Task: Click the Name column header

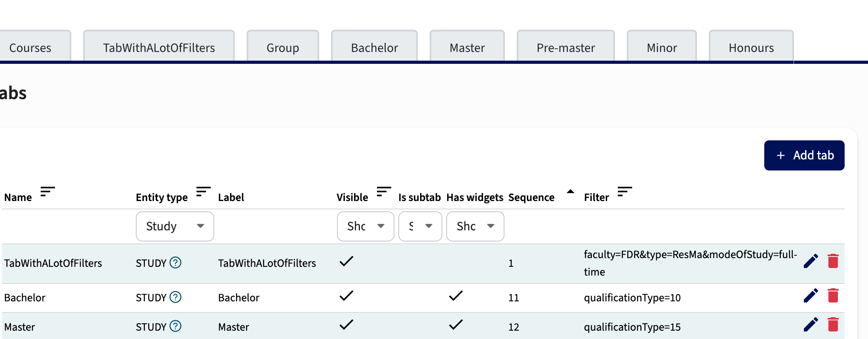Action: click(18, 197)
